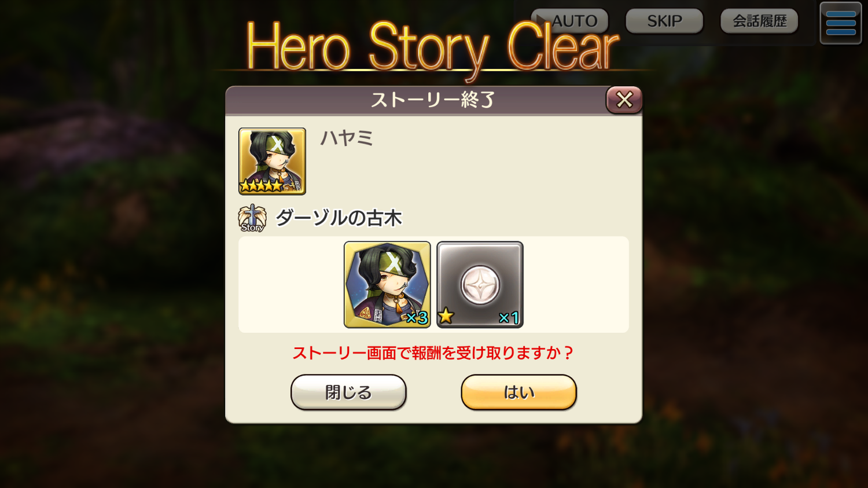Click the SKIP button

(664, 21)
